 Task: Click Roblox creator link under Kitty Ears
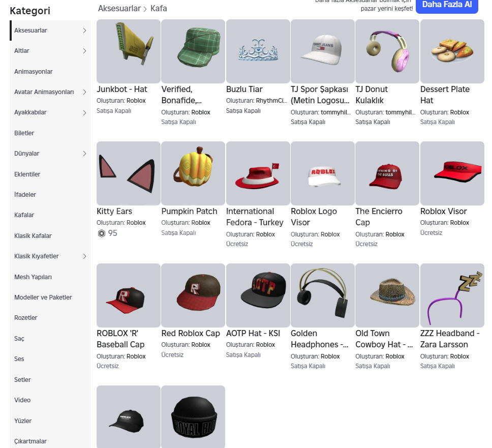point(136,223)
